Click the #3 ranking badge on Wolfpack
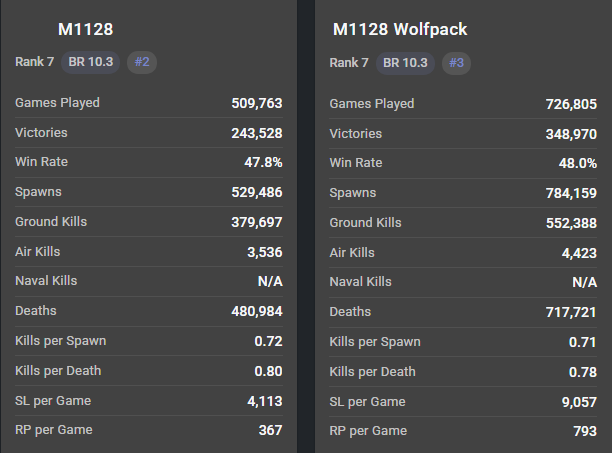 point(456,63)
